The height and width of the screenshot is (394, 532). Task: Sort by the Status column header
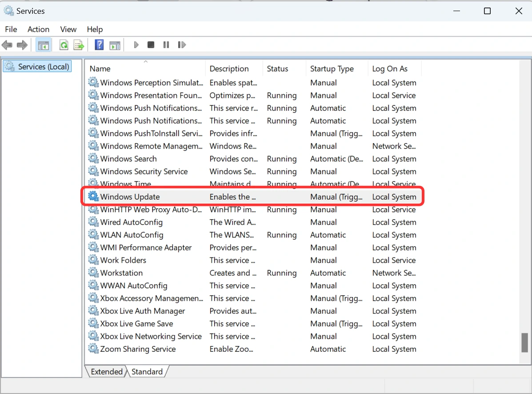coord(284,68)
